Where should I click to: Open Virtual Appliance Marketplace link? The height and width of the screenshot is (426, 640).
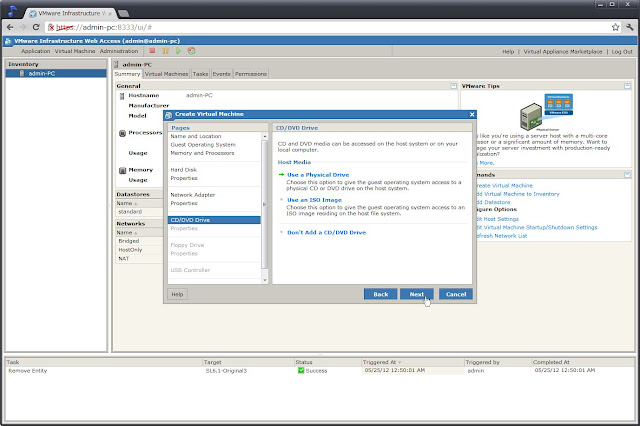click(562, 52)
